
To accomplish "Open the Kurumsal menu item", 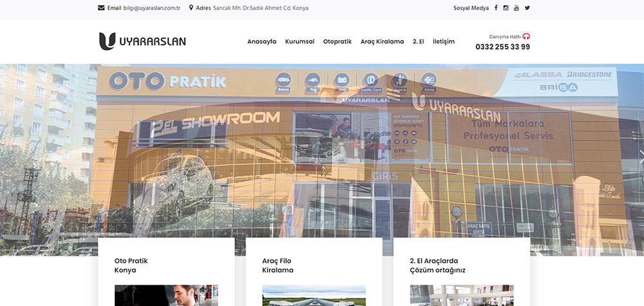I will (300, 41).
